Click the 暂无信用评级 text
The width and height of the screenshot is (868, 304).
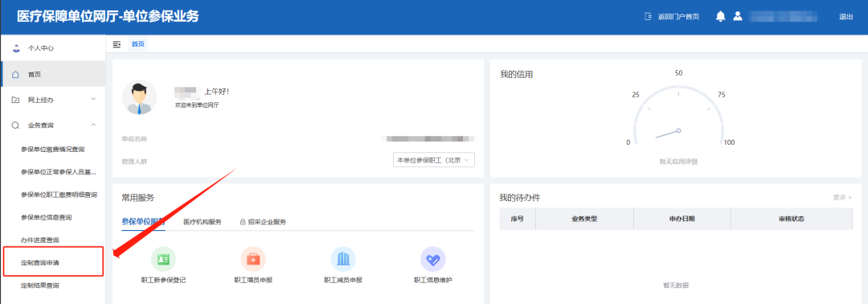click(678, 162)
